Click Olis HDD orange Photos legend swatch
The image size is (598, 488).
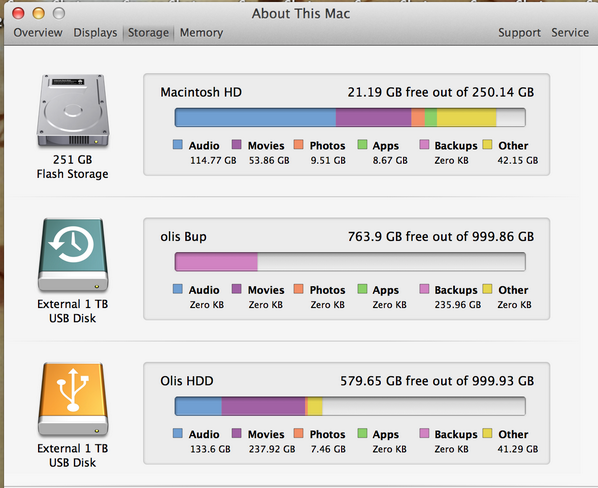coord(299,433)
